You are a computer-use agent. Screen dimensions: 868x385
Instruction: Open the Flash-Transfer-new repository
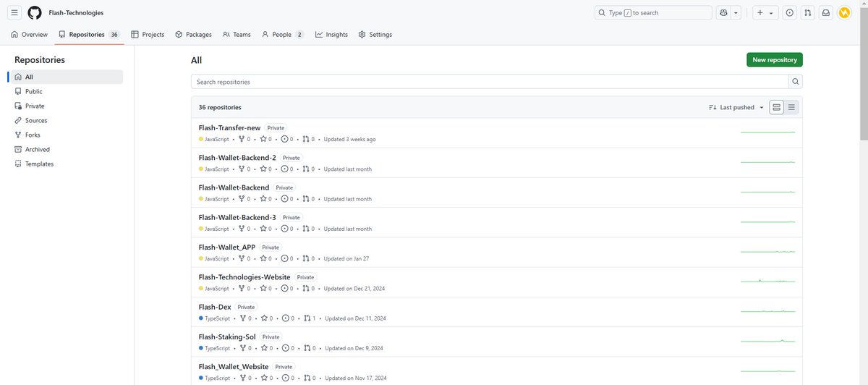(229, 128)
